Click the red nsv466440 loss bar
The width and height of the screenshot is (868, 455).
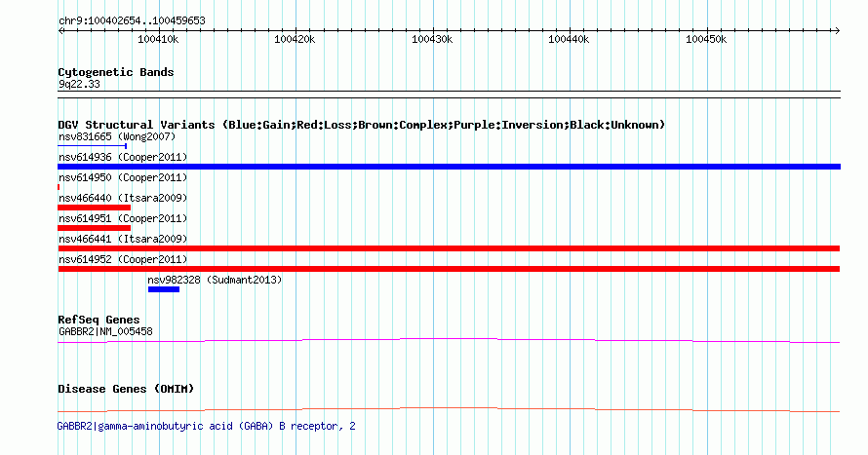tap(94, 208)
